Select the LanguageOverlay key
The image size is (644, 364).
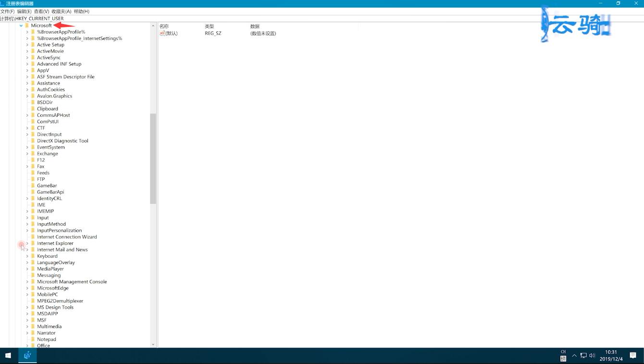click(x=56, y=263)
